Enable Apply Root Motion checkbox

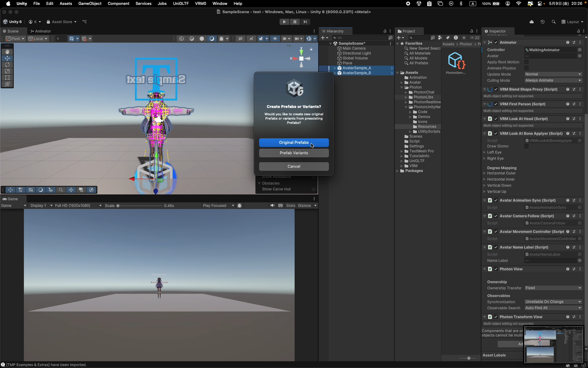(526, 62)
